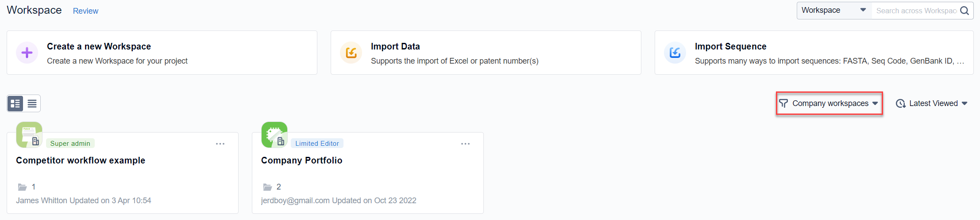Click the Import Sequence card title
Viewport: 980px width, 220px height.
730,46
